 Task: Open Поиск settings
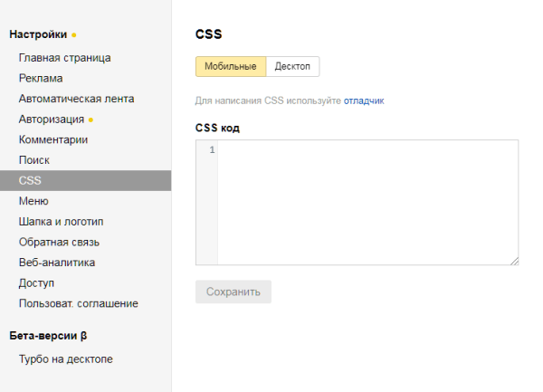(x=34, y=159)
